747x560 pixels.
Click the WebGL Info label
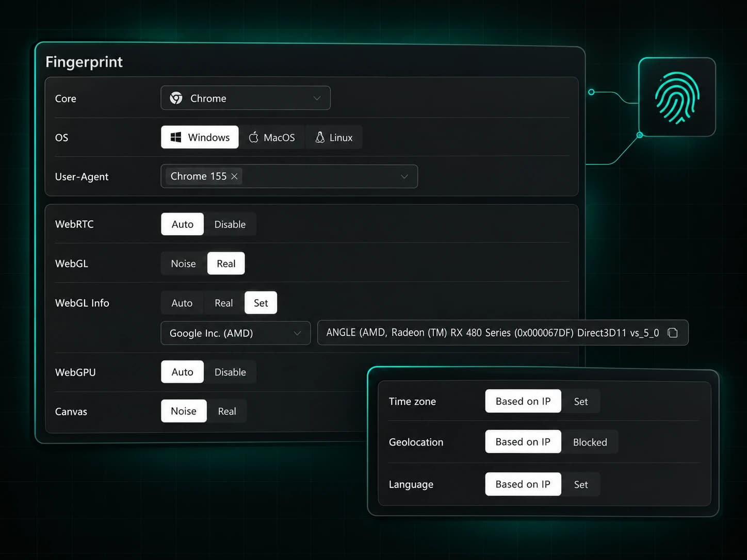coord(82,303)
